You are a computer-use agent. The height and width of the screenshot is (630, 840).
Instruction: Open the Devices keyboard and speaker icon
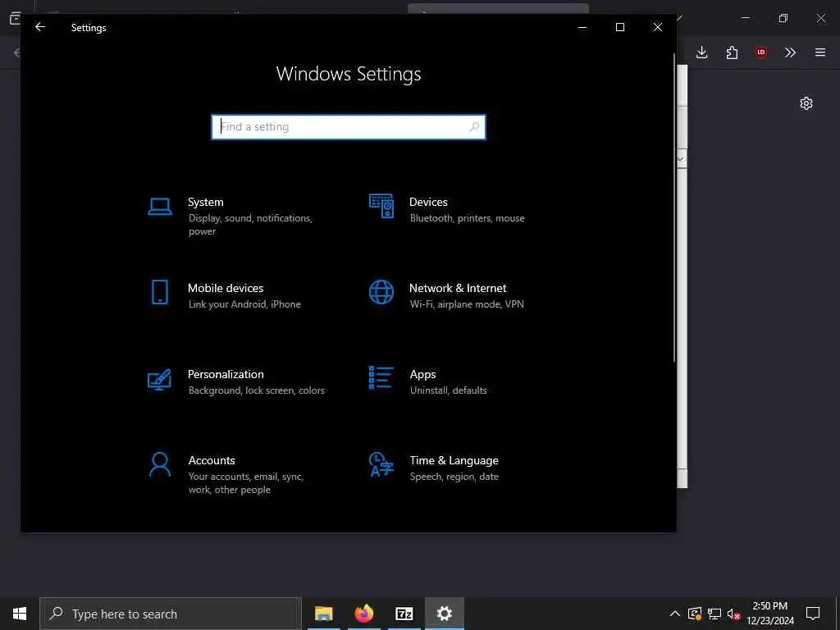point(381,206)
